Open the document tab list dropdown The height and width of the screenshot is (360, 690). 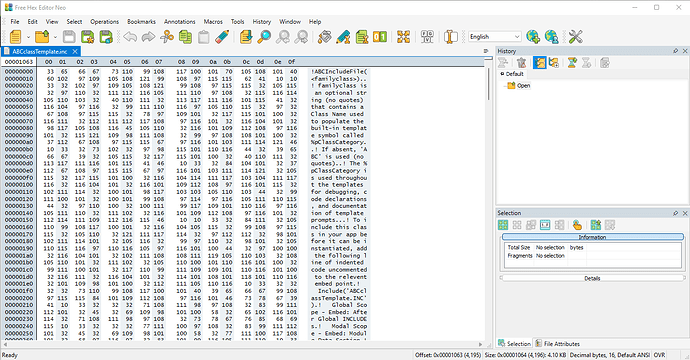486,51
